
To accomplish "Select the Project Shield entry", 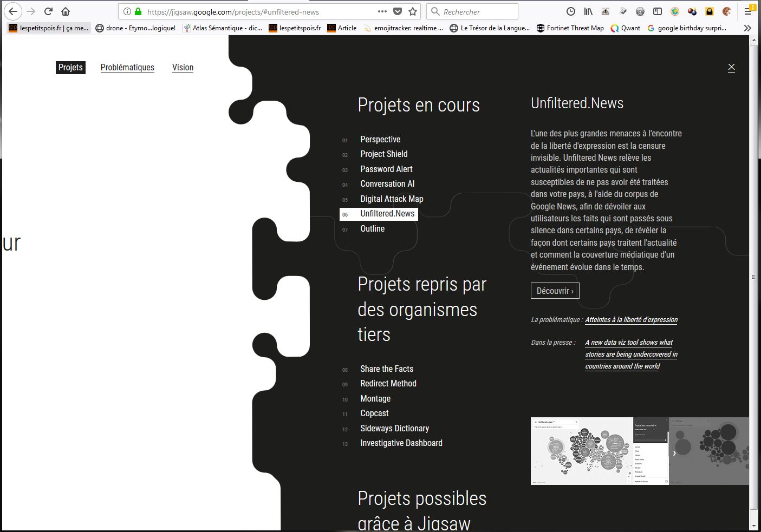I will 384,154.
